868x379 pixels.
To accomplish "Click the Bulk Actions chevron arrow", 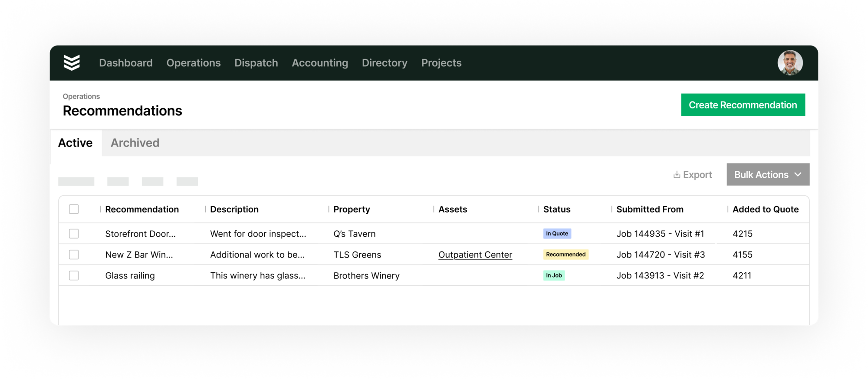I will tap(798, 174).
